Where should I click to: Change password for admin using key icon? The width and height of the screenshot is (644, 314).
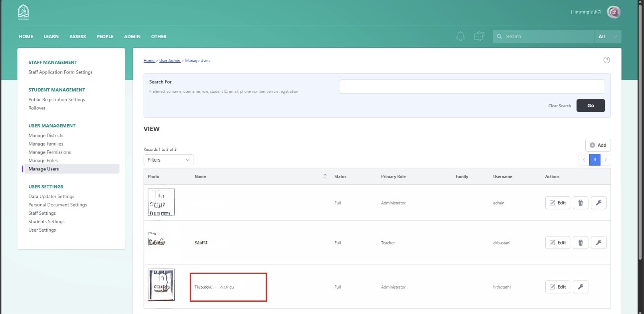599,203
